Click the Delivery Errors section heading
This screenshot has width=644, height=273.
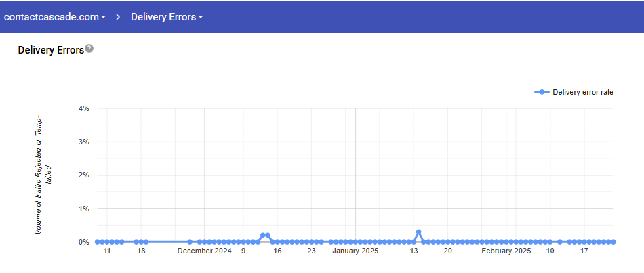point(51,49)
